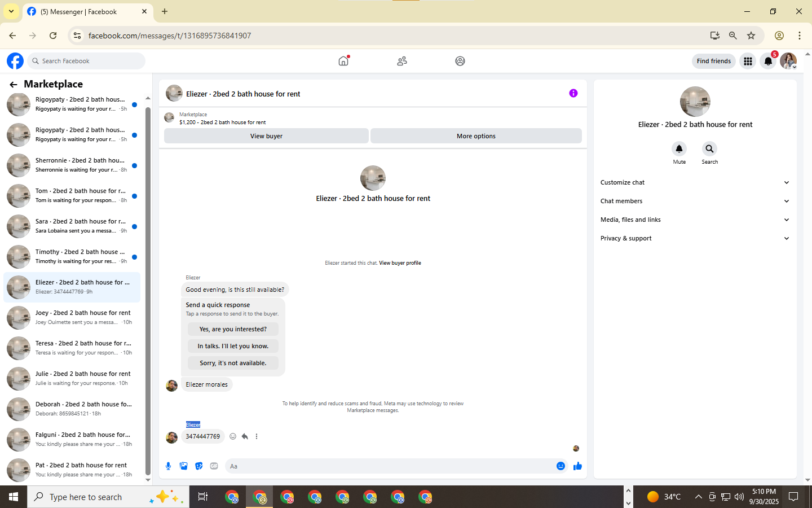Go back from Marketplace with the arrow

[x=14, y=85]
